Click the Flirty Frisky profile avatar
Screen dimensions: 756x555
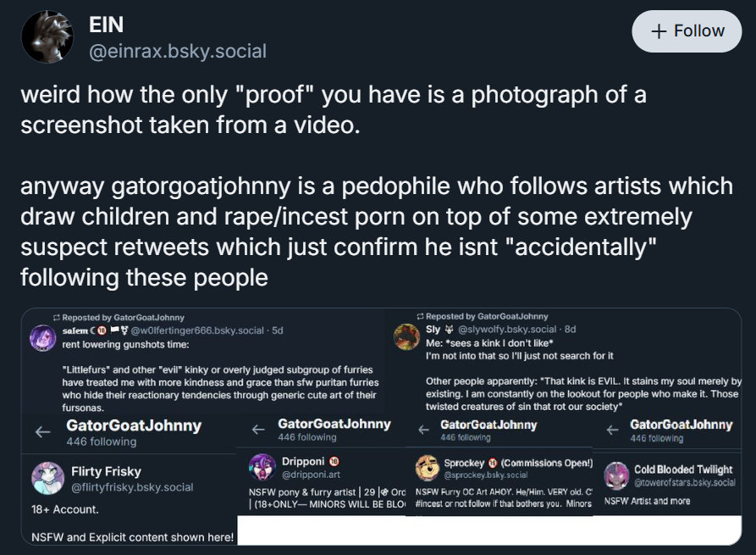coord(47,478)
